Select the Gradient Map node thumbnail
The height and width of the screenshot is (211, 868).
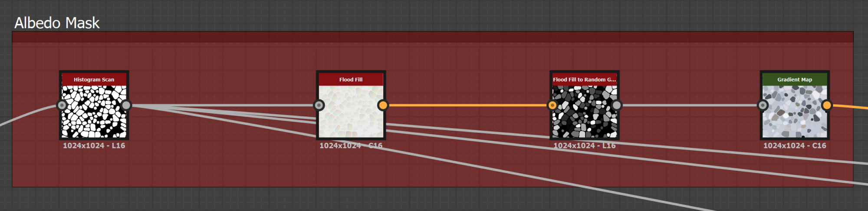(x=795, y=112)
